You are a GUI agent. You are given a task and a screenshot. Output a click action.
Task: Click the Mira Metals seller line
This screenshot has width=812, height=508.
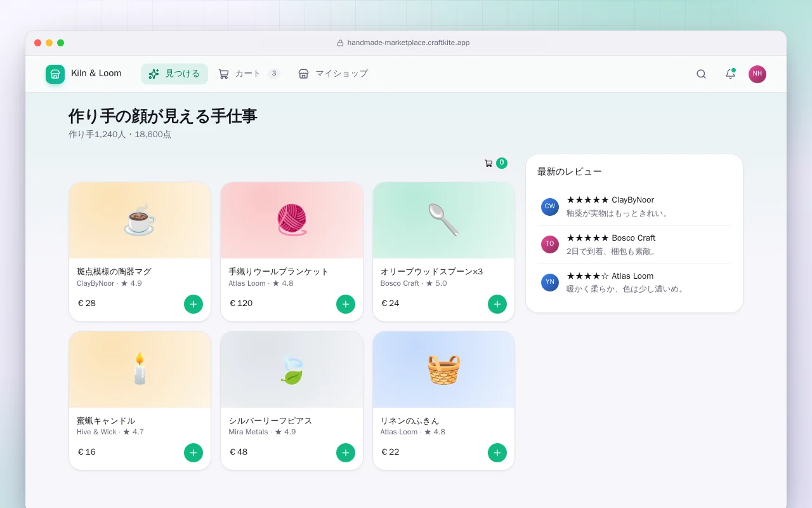262,432
